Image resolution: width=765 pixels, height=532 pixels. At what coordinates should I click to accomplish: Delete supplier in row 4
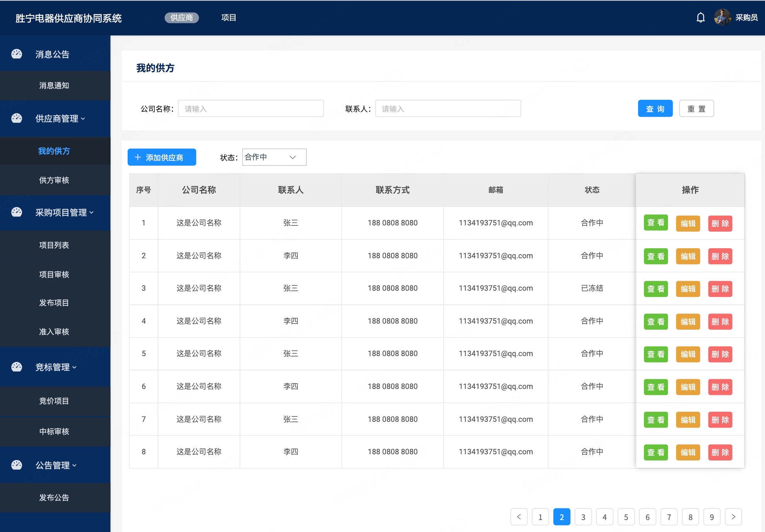click(x=720, y=322)
